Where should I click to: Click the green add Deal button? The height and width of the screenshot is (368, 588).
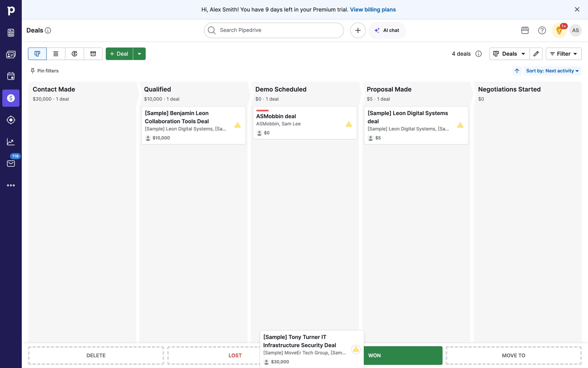tap(119, 54)
